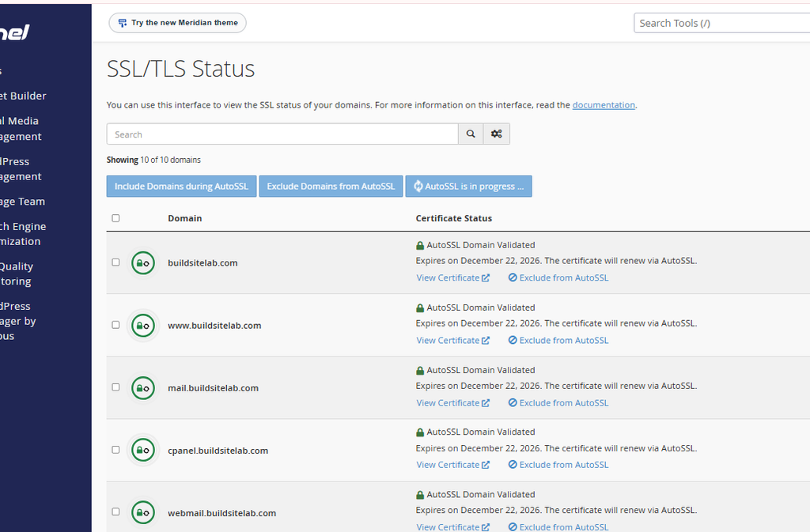Click the Domain column header
Screen dimensions: 810x532
tap(185, 218)
